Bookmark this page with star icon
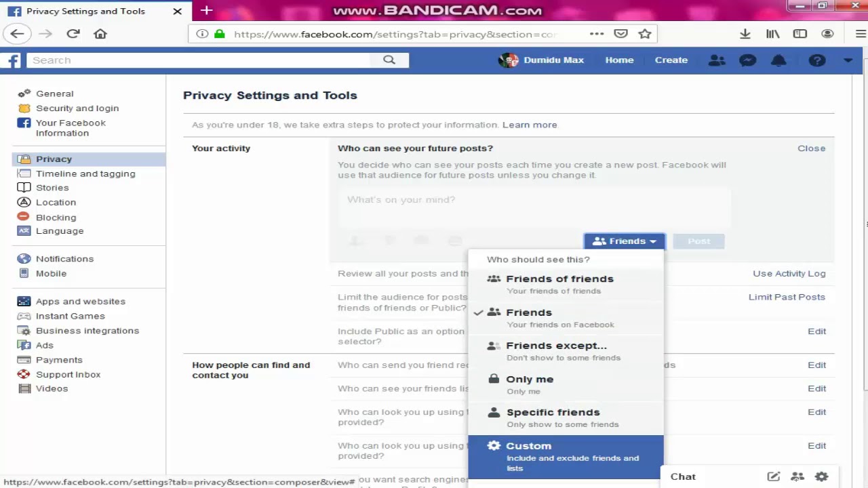 [x=645, y=34]
